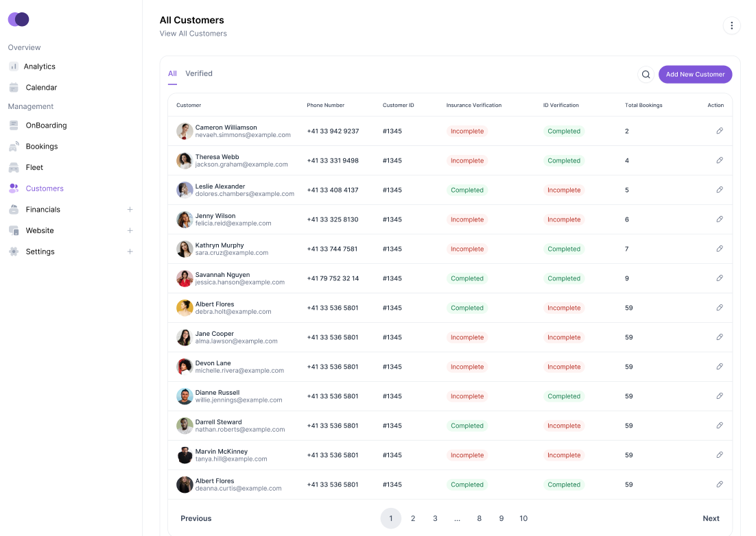
Task: Switch to the All tab
Action: [x=172, y=73]
